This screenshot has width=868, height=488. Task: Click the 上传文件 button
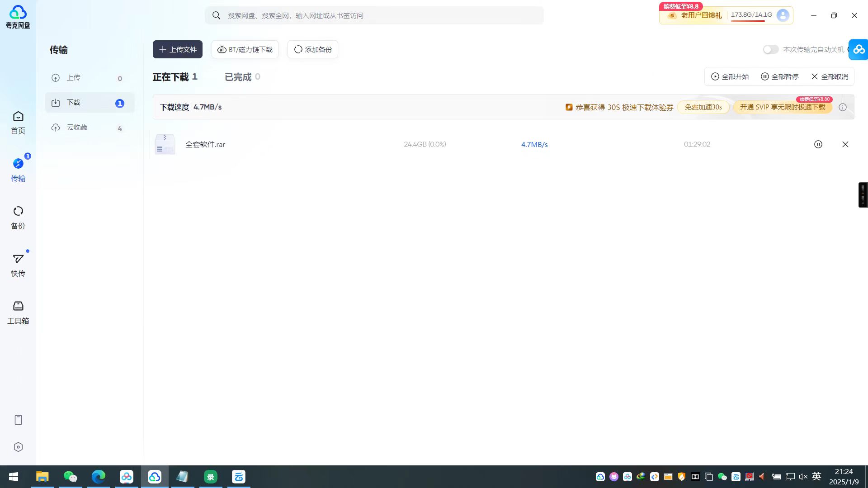coord(178,49)
